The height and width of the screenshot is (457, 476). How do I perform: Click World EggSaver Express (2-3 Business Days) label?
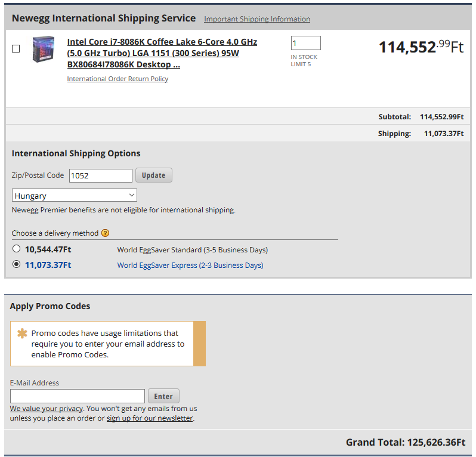tap(190, 265)
